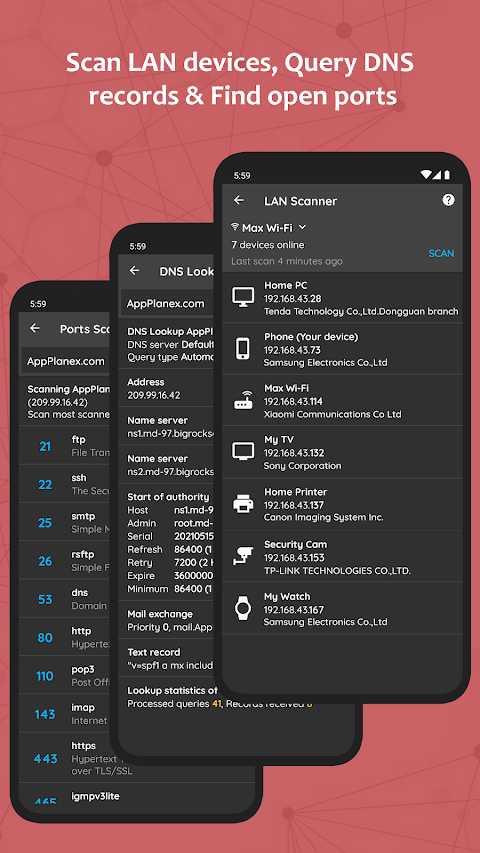Open 192.168.43.114 device address
Image resolution: width=480 pixels, height=853 pixels.
(293, 401)
